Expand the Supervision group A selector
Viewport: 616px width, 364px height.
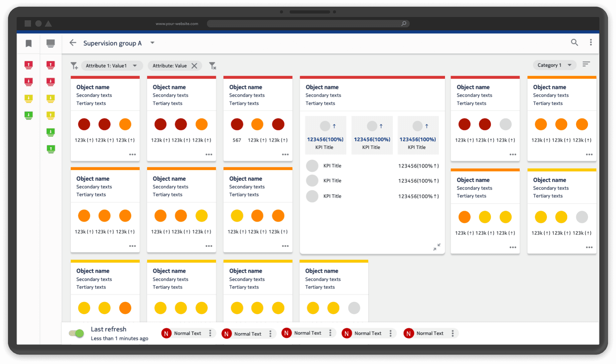(152, 43)
